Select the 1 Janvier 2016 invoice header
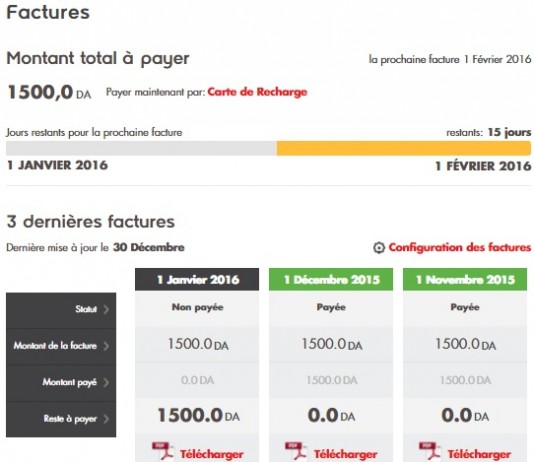The image size is (534, 462). [197, 280]
